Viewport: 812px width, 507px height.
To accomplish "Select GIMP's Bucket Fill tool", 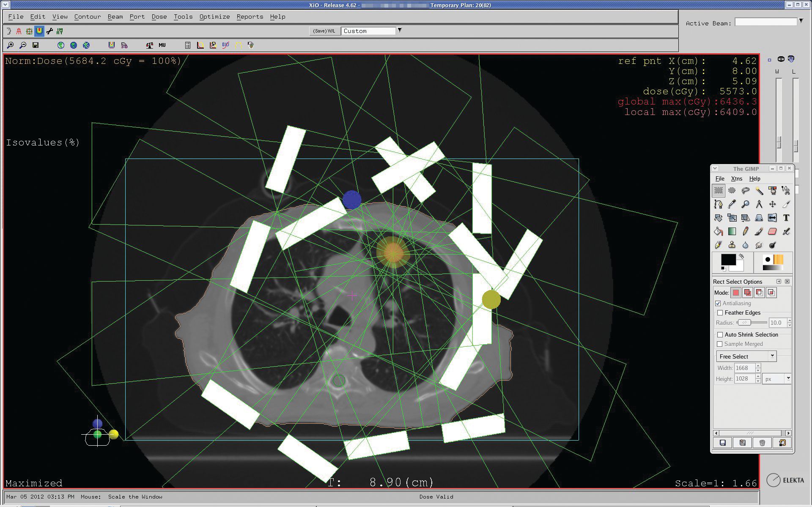I will (x=719, y=231).
